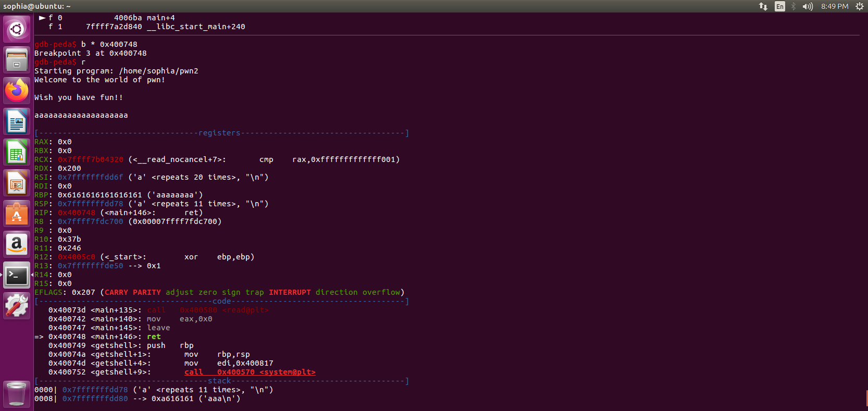868x411 pixels.
Task: Click the Amazon launcher icon
Action: pos(17,245)
